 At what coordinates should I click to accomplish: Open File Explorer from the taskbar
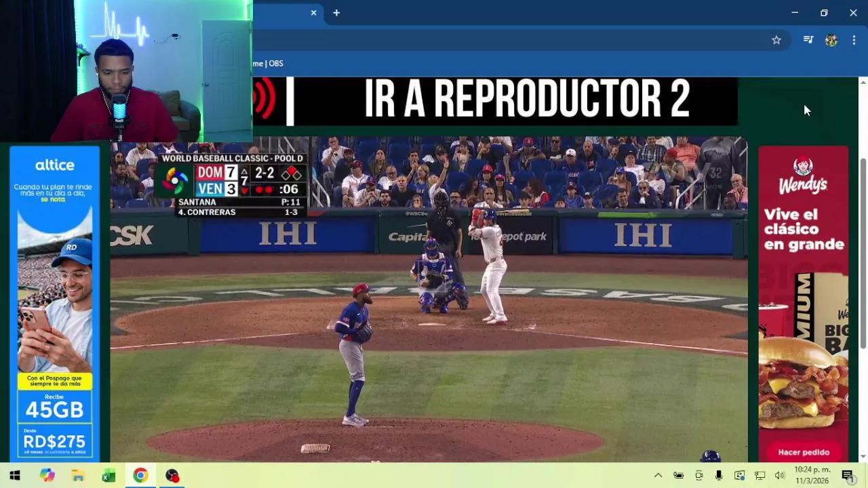point(78,476)
